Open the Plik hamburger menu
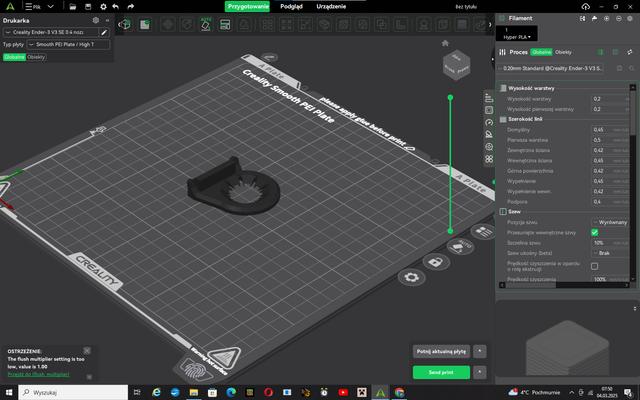The width and height of the screenshot is (640, 400). (x=33, y=7)
